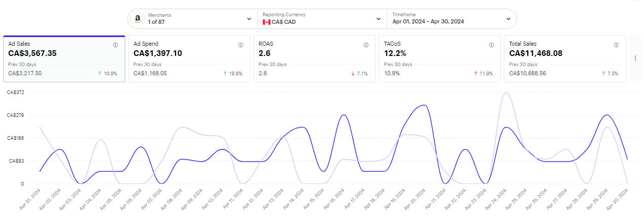Click the Apr 01, 2024 x-axis label

(x=29, y=200)
